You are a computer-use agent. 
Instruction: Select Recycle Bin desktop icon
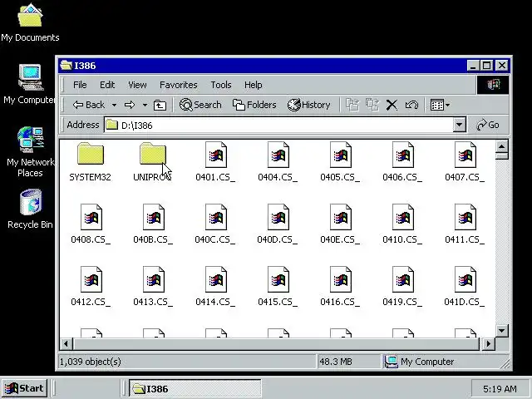point(30,209)
